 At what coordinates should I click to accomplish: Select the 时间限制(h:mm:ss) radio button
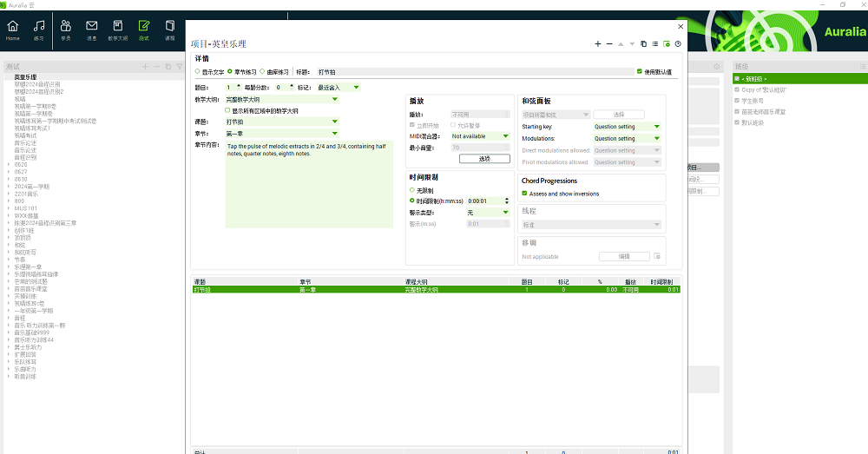click(x=411, y=201)
